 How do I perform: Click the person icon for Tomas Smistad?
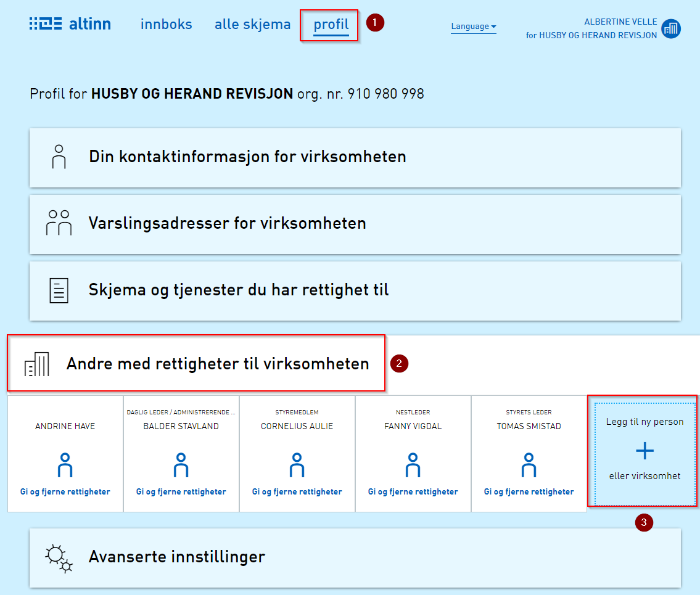(x=529, y=466)
